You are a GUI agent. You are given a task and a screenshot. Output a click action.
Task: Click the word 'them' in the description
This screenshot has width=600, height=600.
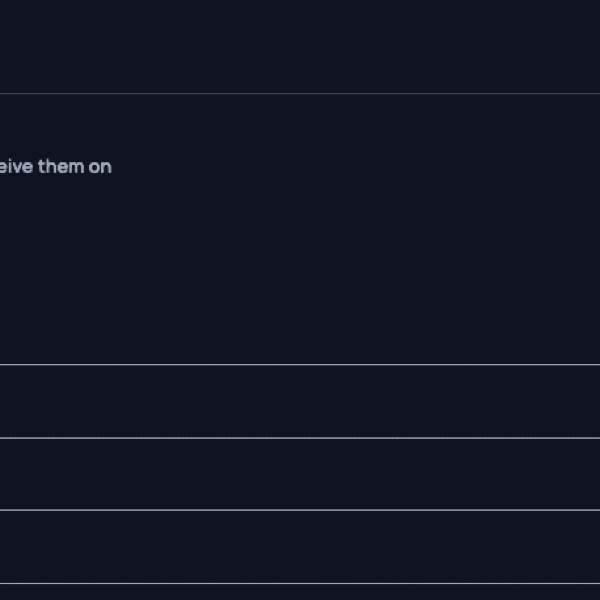coord(61,167)
